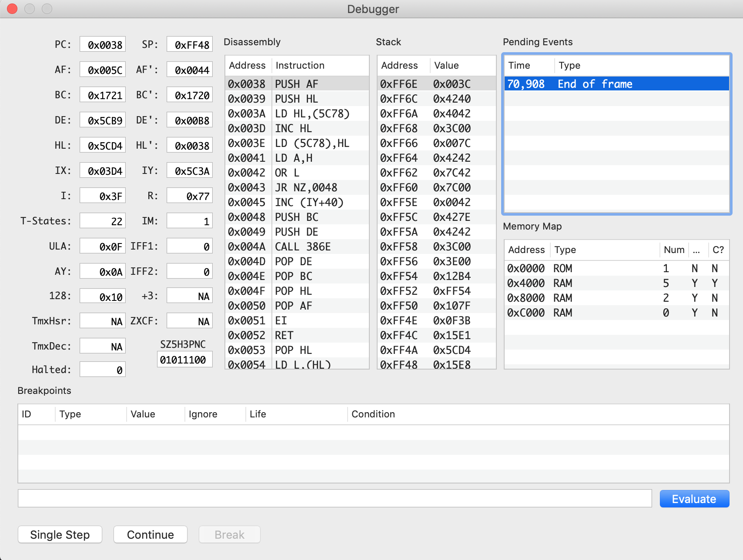
Task: Click the BC' register value field
Action: pos(190,95)
